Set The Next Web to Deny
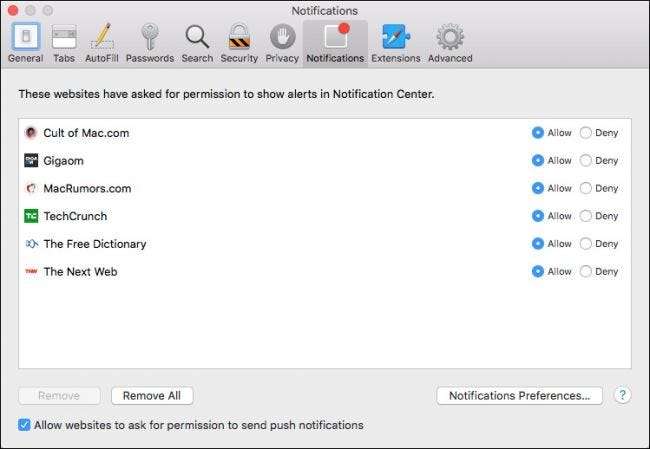 pyautogui.click(x=586, y=271)
